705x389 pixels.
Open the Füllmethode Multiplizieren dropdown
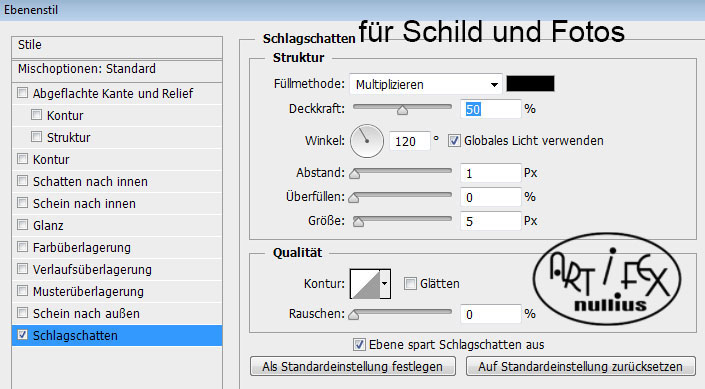coord(425,84)
